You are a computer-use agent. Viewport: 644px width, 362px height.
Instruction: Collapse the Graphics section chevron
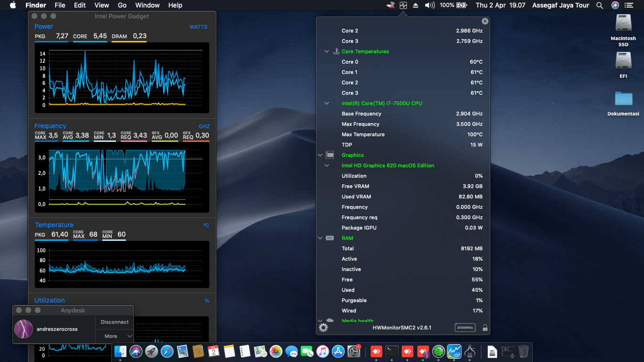point(320,155)
